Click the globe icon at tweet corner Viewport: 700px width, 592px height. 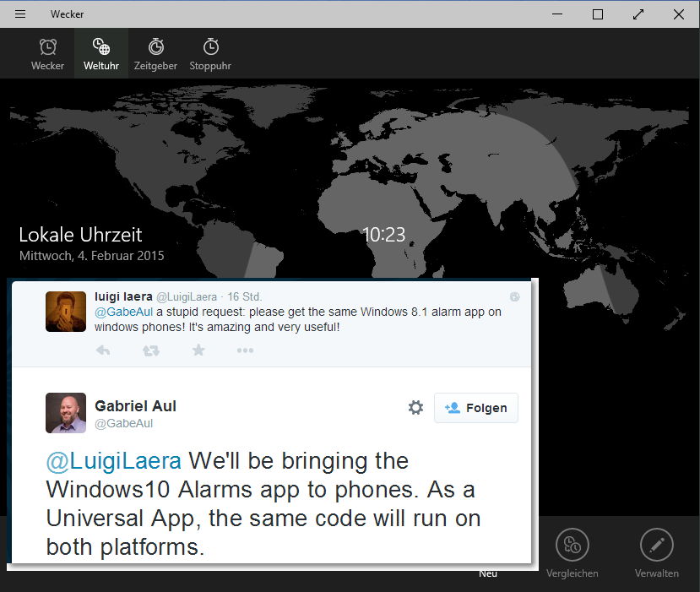pyautogui.click(x=515, y=297)
